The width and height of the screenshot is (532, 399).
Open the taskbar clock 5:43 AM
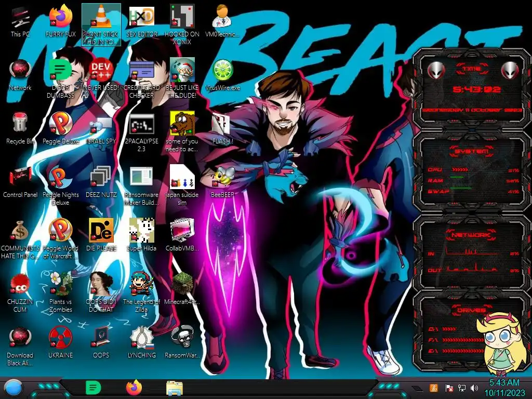click(x=504, y=388)
